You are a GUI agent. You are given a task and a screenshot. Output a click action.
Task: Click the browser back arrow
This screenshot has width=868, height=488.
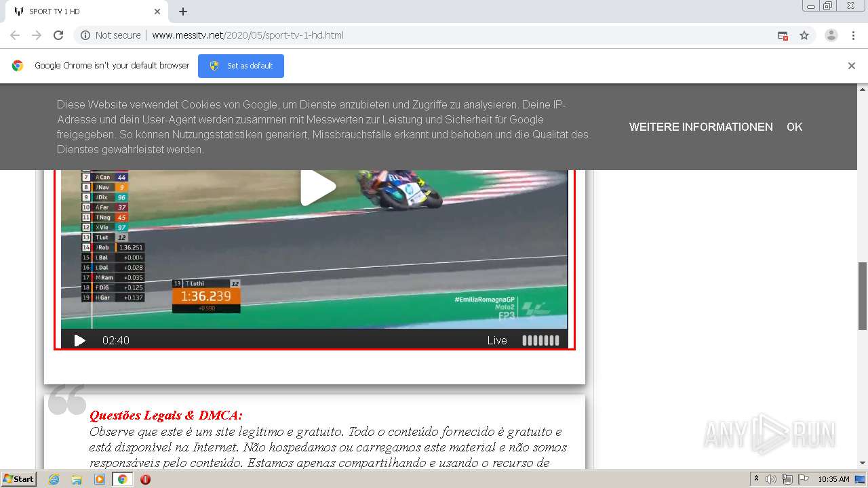[x=15, y=35]
